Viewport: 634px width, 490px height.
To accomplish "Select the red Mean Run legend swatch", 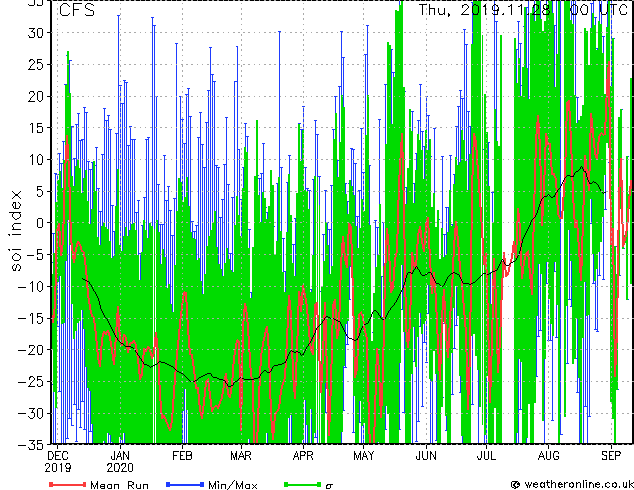I will pos(67,484).
